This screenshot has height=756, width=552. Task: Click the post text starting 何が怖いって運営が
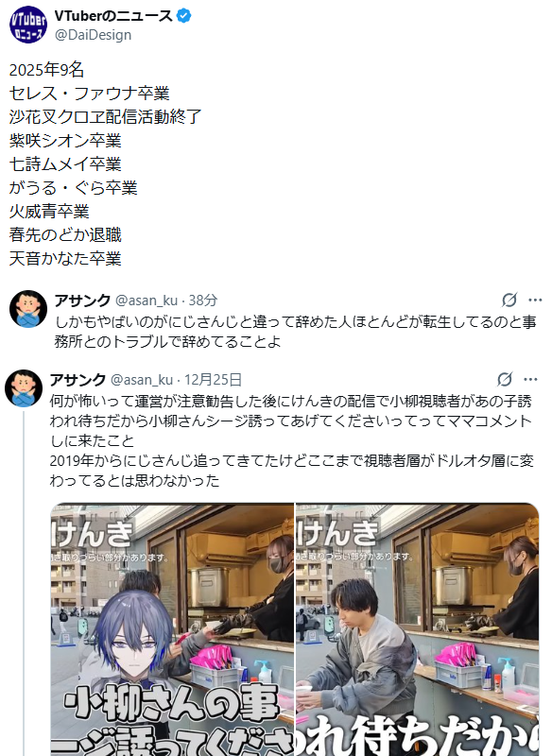pos(292,440)
